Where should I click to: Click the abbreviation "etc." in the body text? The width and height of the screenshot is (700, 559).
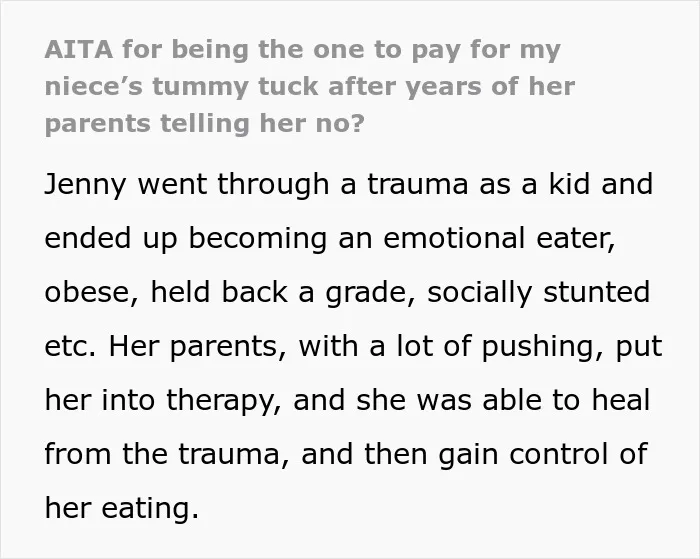(70, 346)
